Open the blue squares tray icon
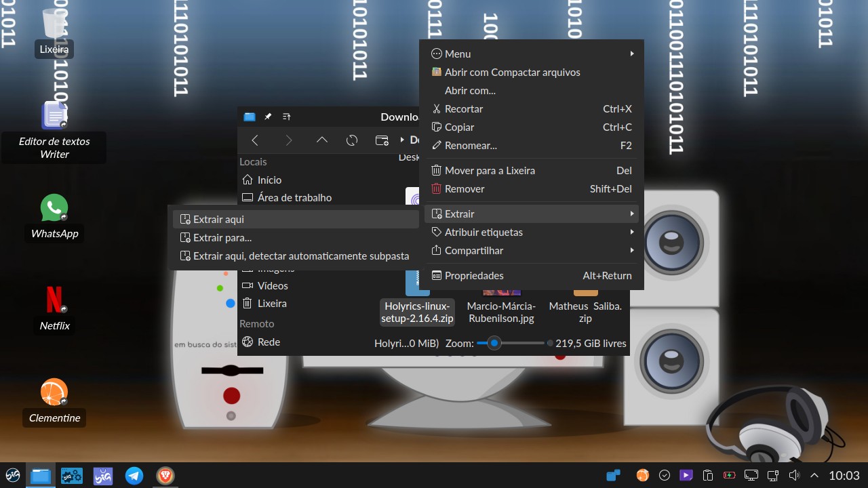The image size is (868, 488). tap(613, 475)
